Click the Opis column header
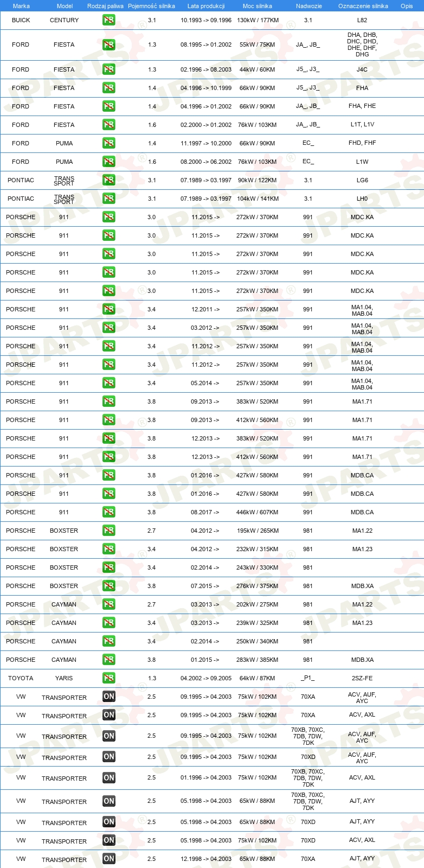This screenshot has width=424, height=868. (407, 6)
